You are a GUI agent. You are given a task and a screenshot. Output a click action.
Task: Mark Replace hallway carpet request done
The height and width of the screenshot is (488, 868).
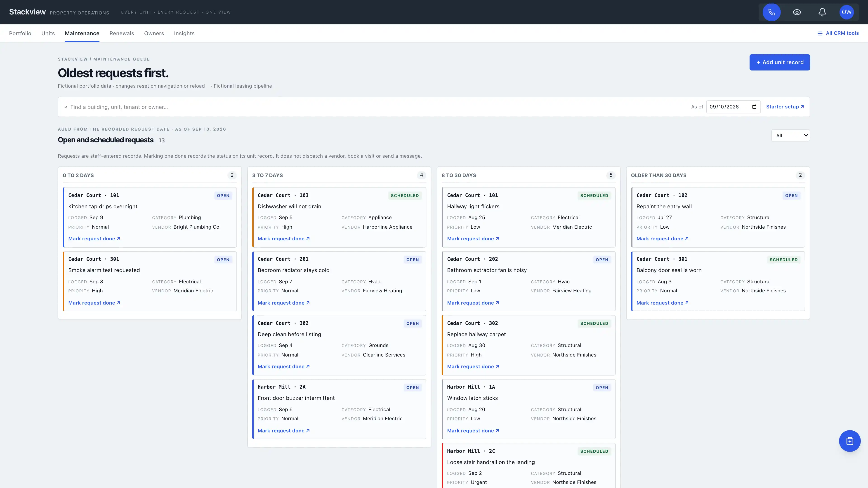(473, 366)
